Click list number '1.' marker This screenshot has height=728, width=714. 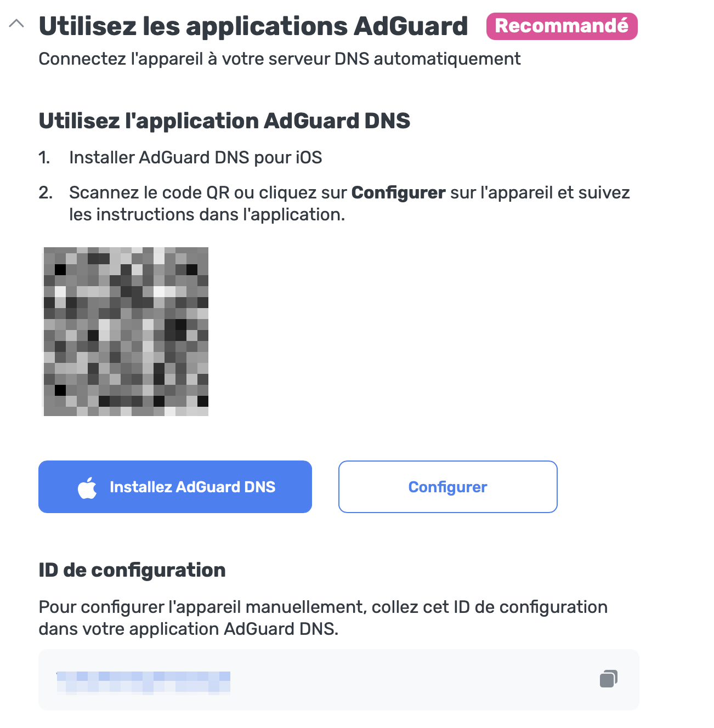pos(44,158)
